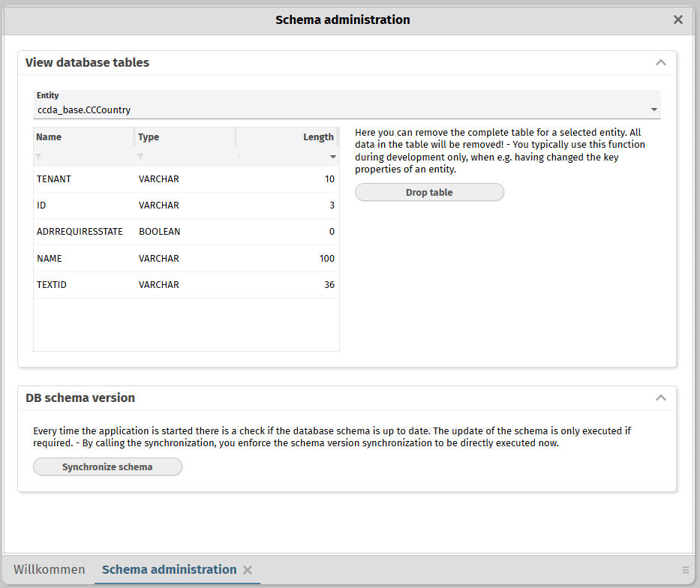
Task: Switch to the Willkommen tab
Action: click(50, 570)
